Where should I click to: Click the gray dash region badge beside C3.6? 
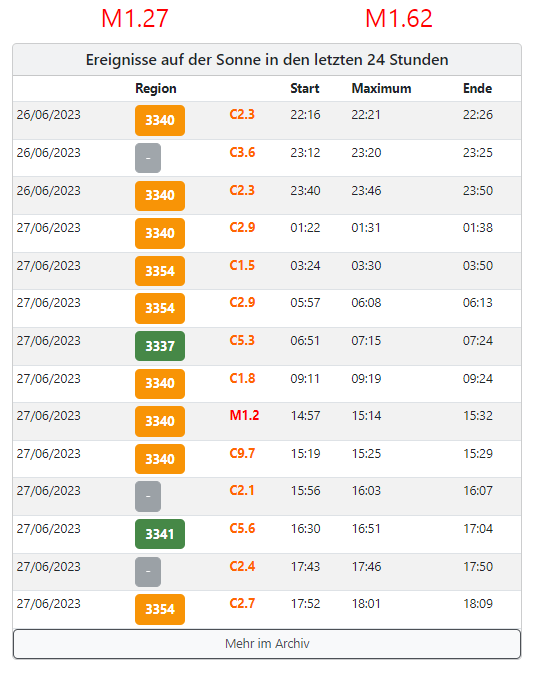click(148, 158)
